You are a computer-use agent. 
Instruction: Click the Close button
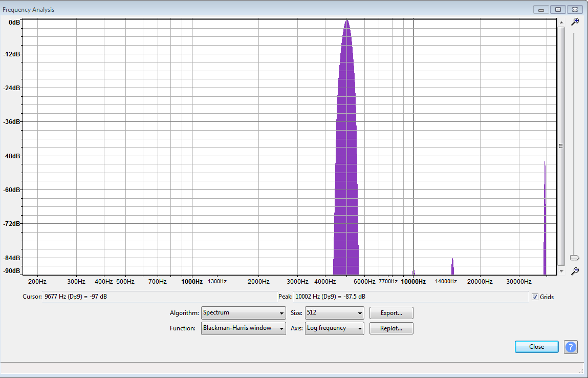[x=537, y=347]
